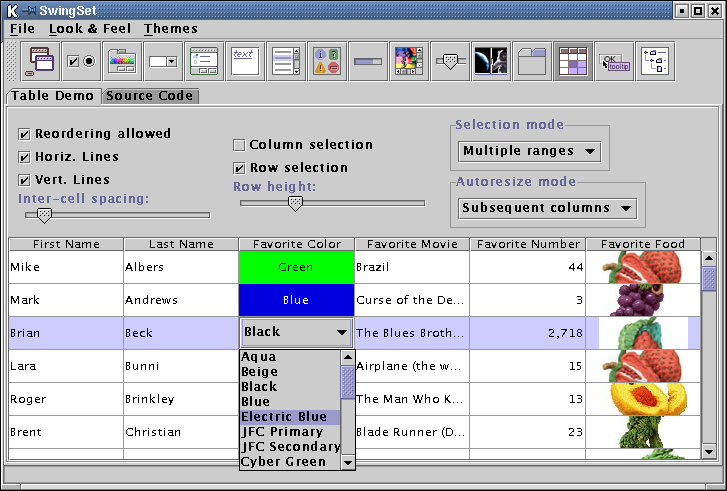Enable the Column selection checkbox
The width and height of the screenshot is (727, 491).
click(x=239, y=145)
